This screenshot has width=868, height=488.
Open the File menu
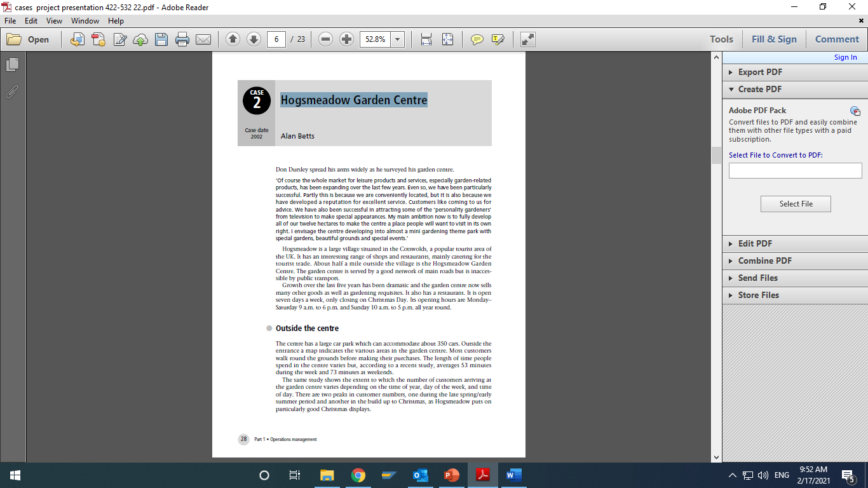click(10, 21)
